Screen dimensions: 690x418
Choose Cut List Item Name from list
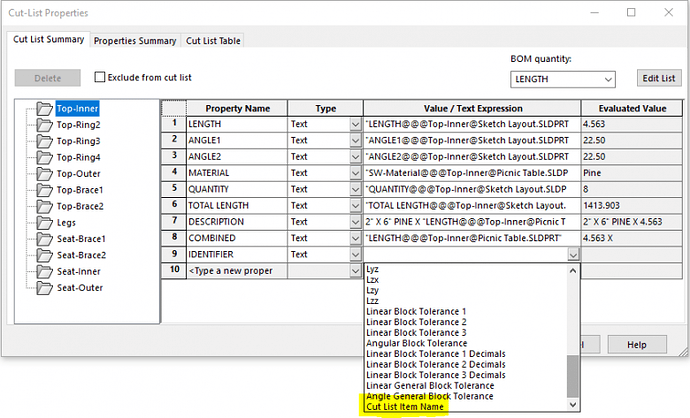pos(405,407)
